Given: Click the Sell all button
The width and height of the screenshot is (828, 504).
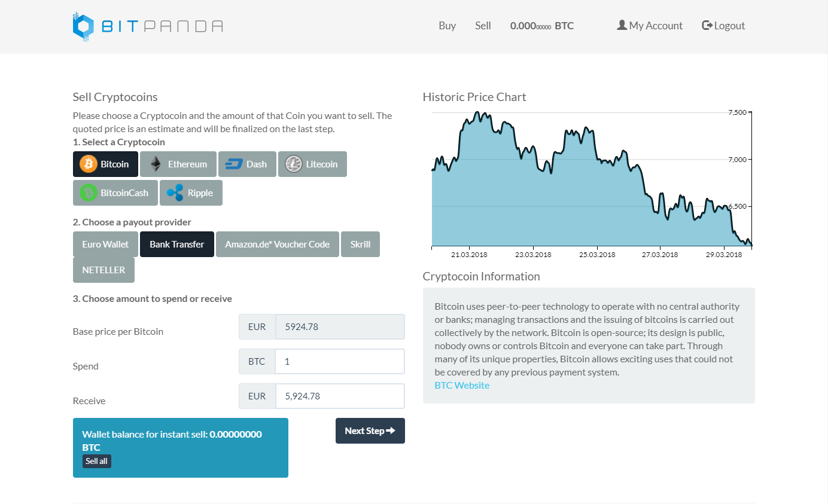Looking at the screenshot, I should tap(97, 462).
